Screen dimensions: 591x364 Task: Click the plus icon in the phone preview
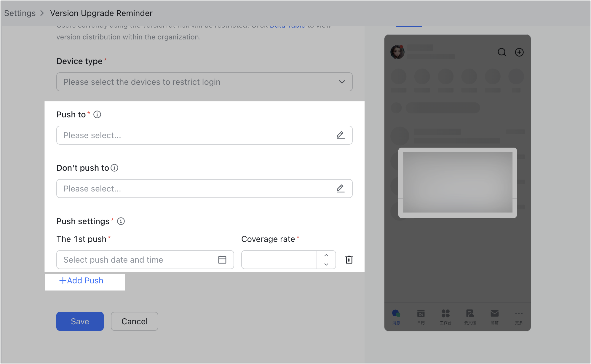519,52
